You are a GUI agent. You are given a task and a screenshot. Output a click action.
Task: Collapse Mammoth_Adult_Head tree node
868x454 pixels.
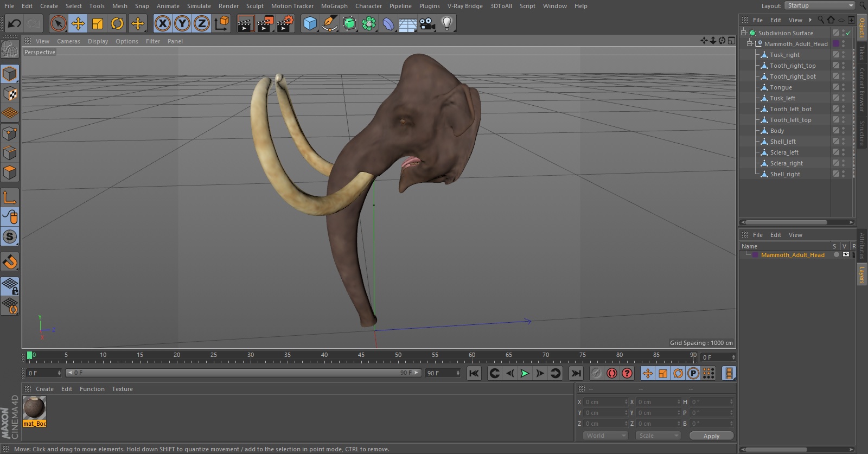point(750,44)
